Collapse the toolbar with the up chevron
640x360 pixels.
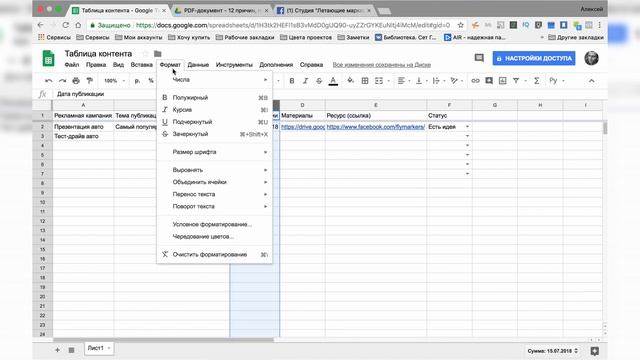(x=591, y=81)
